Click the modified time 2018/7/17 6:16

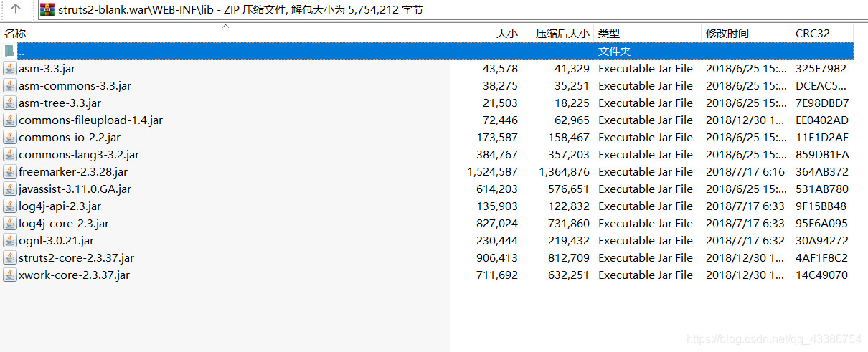745,172
